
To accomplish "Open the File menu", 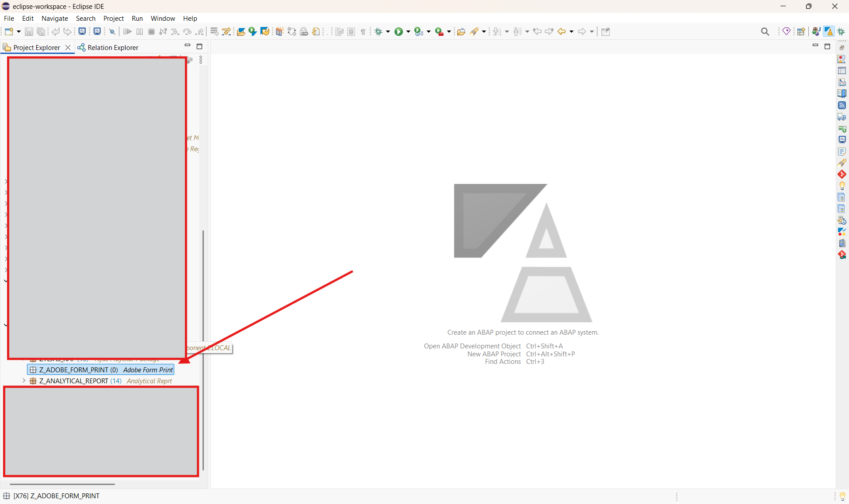I will (9, 18).
